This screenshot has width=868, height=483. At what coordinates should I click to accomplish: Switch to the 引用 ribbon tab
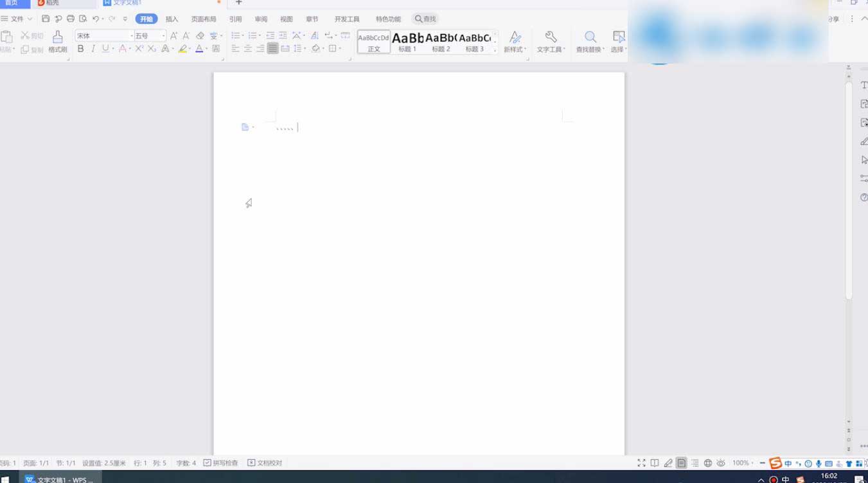(x=235, y=19)
